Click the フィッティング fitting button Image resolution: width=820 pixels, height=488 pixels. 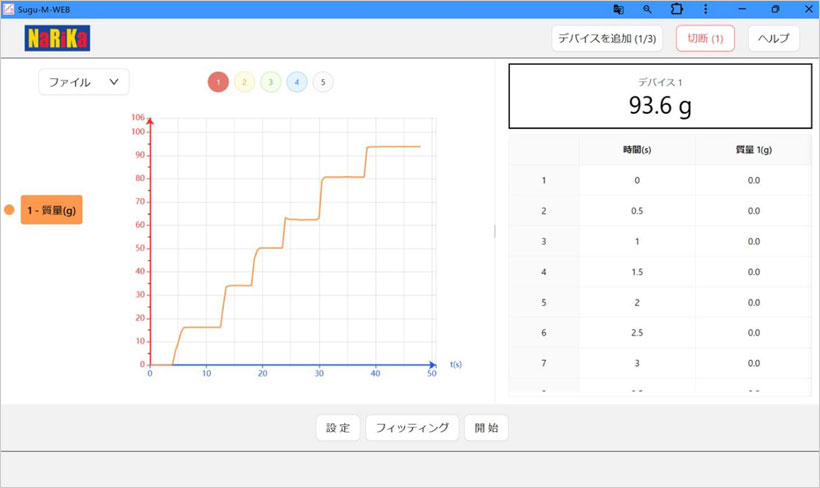tap(412, 428)
